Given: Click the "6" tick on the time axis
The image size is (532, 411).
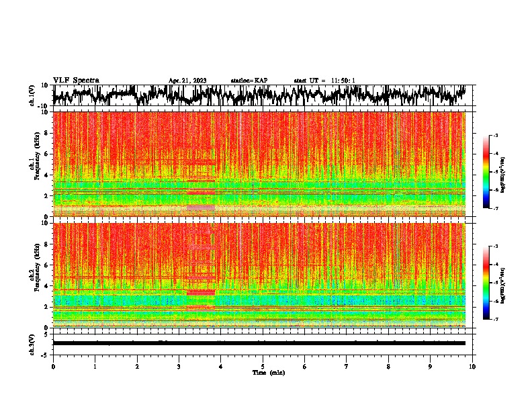Looking at the screenshot, I should [304, 367].
